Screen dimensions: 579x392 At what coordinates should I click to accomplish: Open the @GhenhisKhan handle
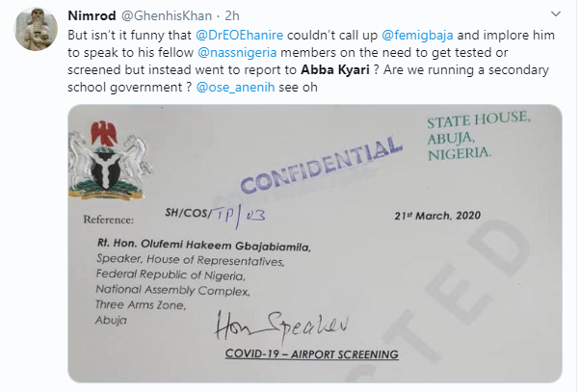click(x=167, y=15)
